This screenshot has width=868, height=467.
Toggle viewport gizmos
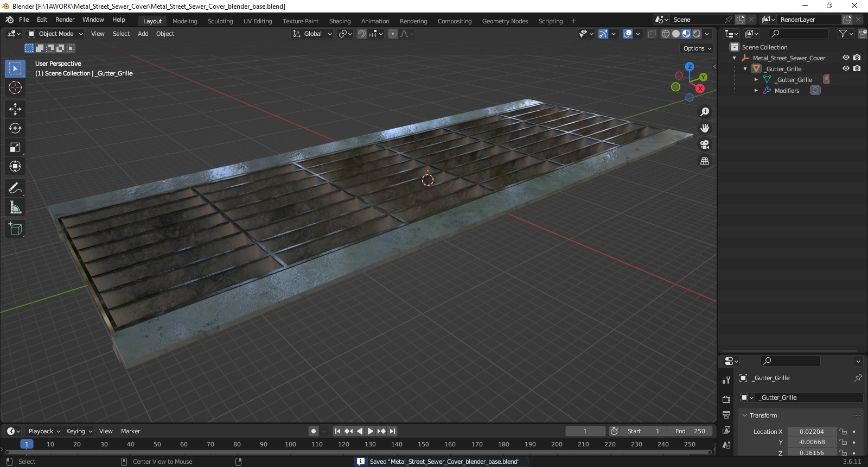tap(603, 34)
